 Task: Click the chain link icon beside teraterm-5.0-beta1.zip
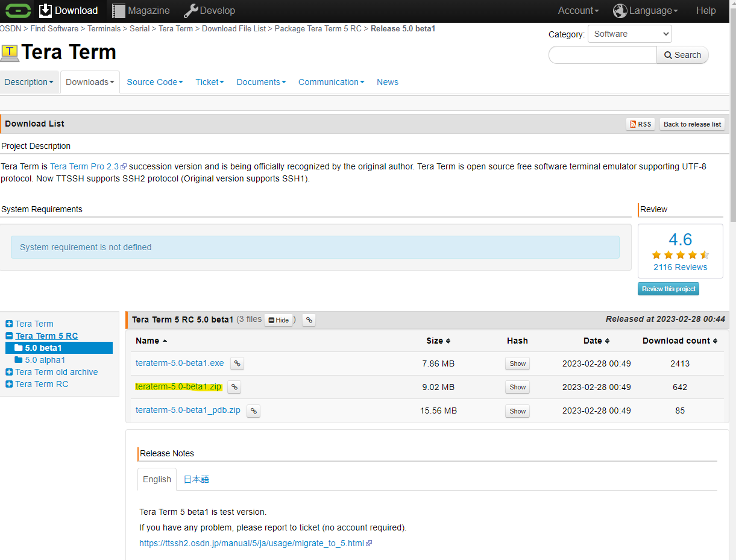(234, 387)
